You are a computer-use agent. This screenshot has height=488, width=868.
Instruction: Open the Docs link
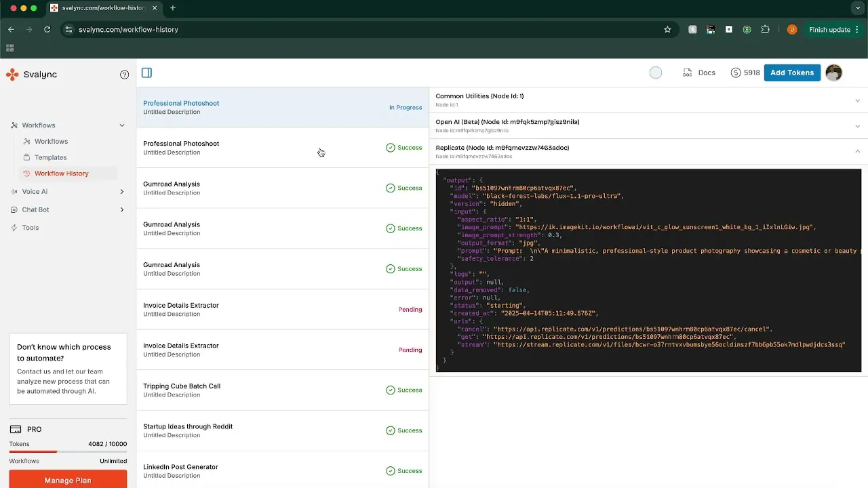[x=699, y=73]
